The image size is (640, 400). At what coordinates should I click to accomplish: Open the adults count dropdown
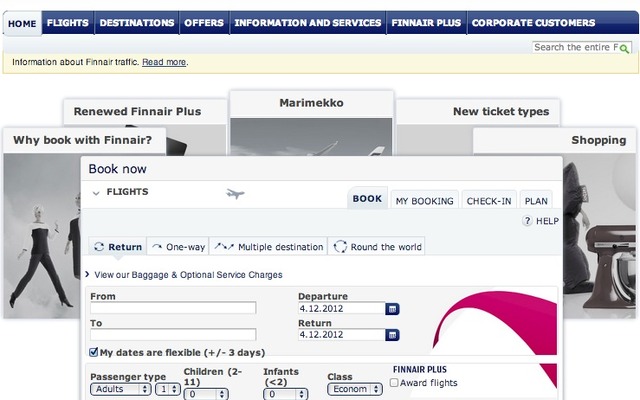pyautogui.click(x=168, y=389)
